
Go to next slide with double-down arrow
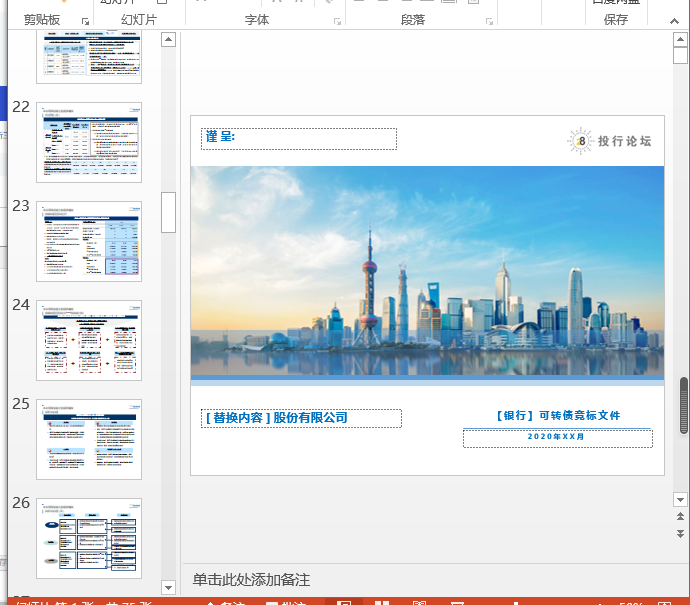tap(680, 534)
